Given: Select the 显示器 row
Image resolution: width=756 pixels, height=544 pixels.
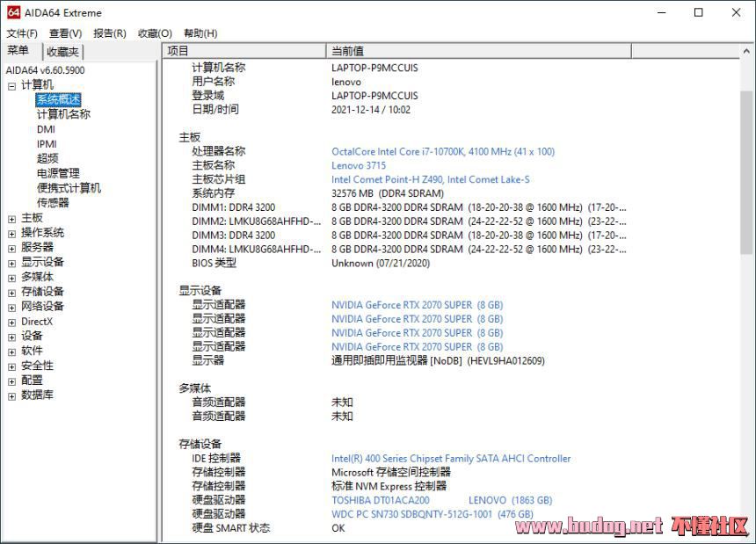Looking at the screenshot, I should 368,361.
